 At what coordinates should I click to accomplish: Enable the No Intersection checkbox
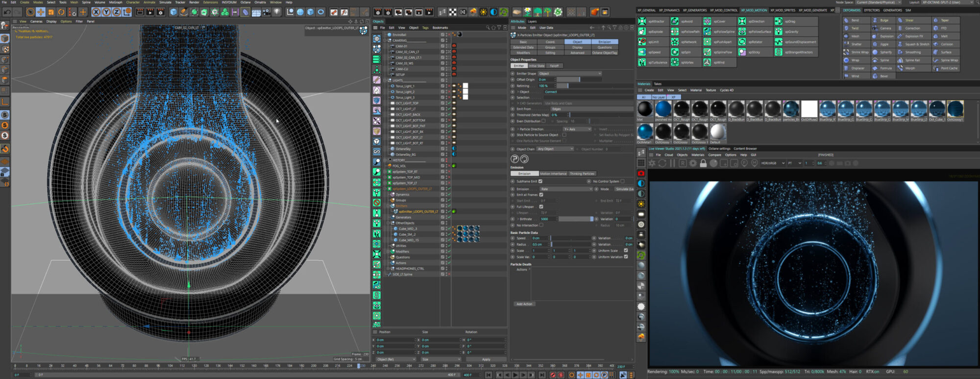(x=541, y=226)
